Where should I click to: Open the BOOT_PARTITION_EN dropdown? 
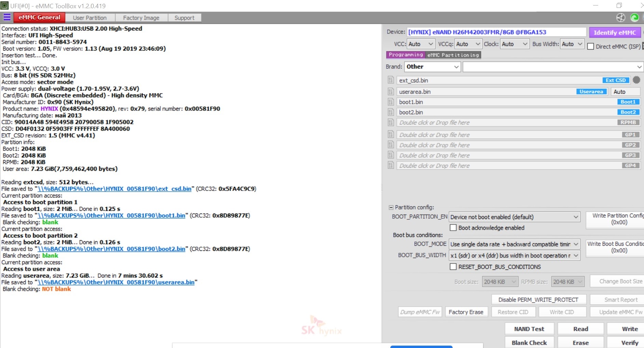[x=514, y=217]
